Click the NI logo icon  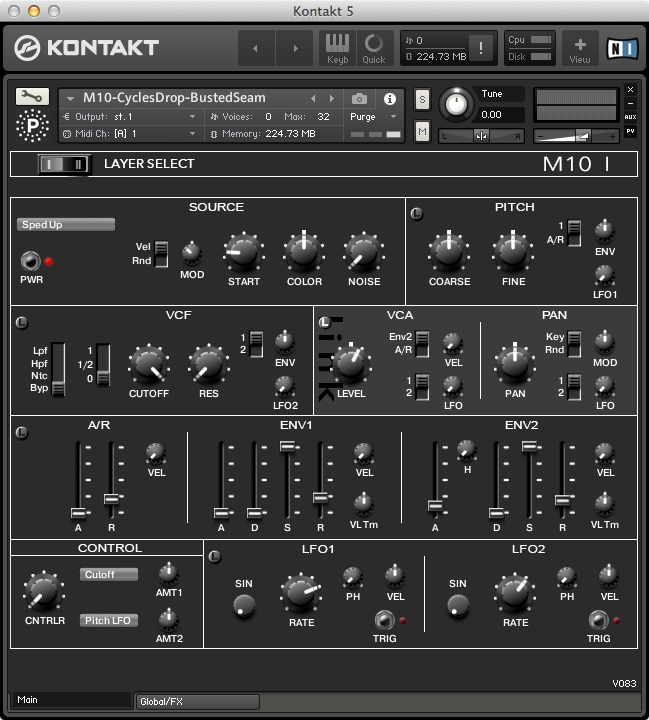click(622, 48)
